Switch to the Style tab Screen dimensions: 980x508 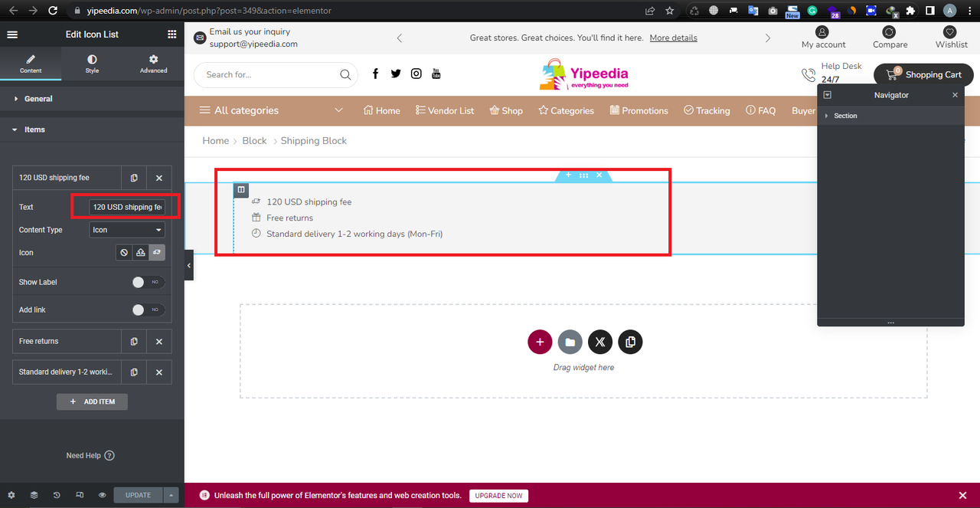pos(92,64)
